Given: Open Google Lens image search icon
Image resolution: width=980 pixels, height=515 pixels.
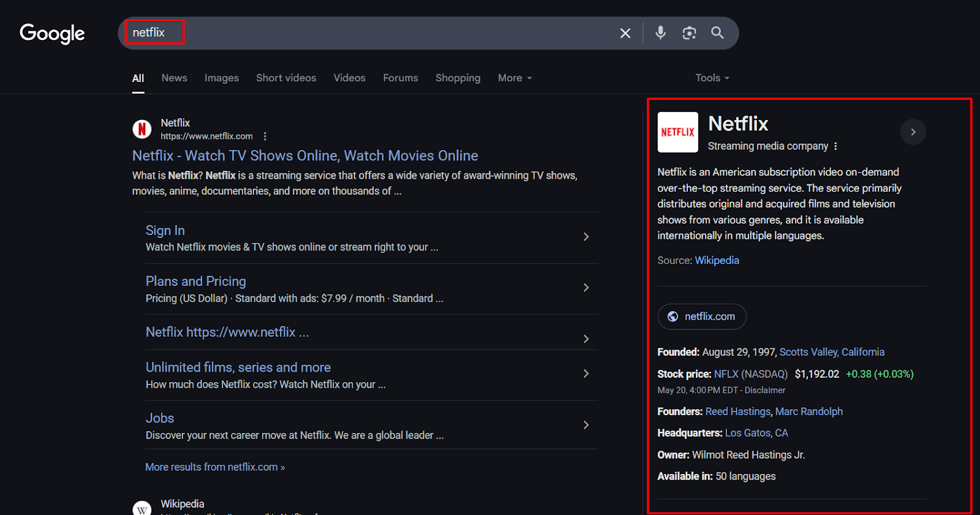Looking at the screenshot, I should click(689, 33).
